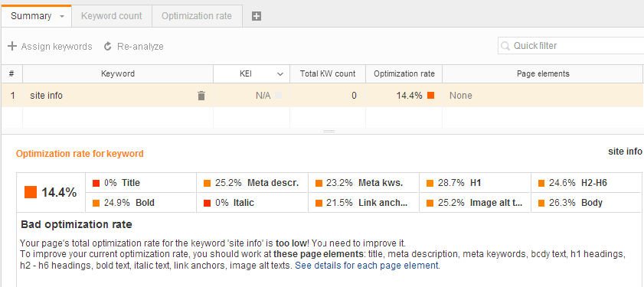
Task: Open the Optimization rate tab
Action: coord(197,16)
